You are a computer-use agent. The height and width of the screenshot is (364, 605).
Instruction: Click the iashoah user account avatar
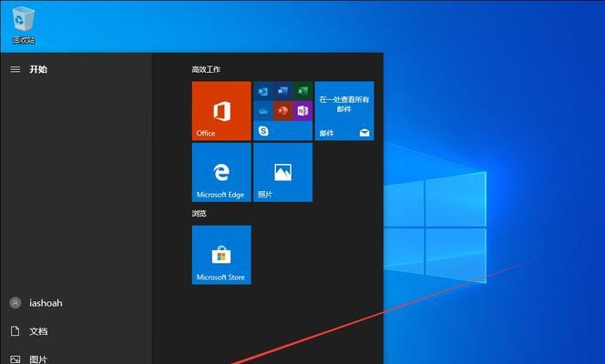point(15,303)
